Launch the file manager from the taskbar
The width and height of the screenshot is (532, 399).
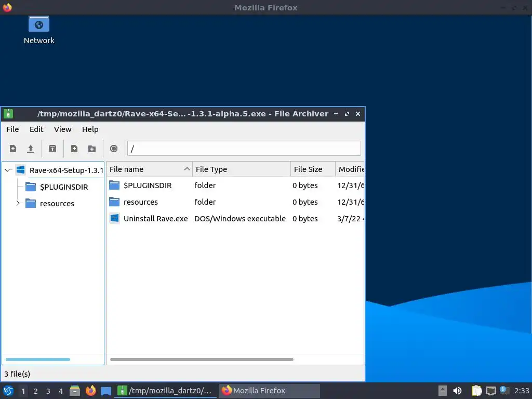[x=75, y=391]
